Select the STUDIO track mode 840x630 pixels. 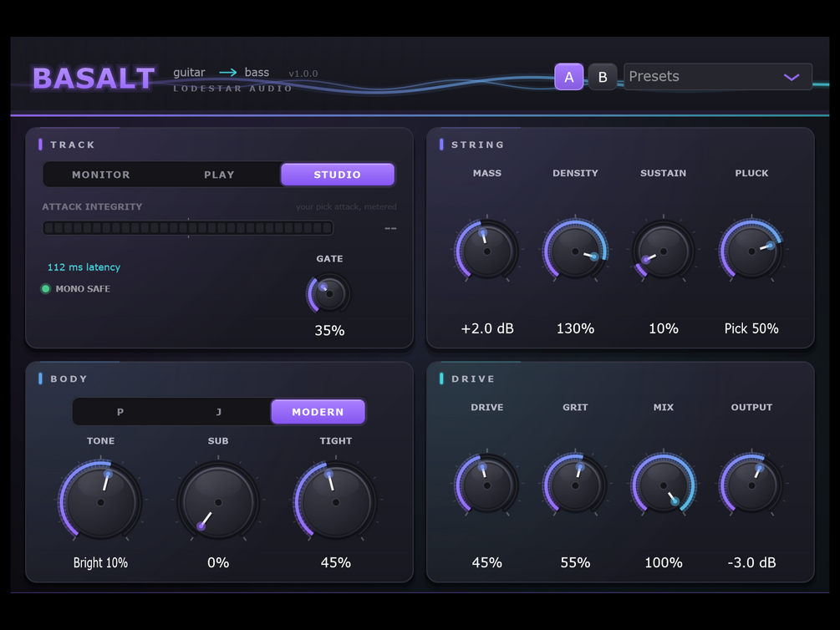[x=338, y=175]
